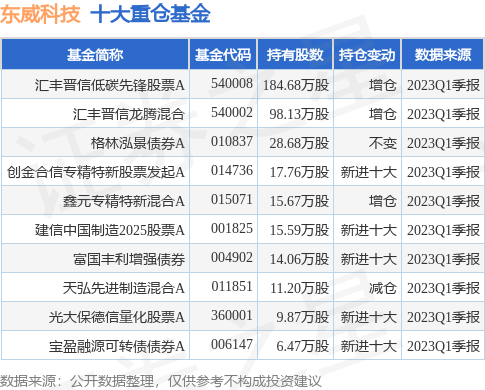Screen dimensions: 485x390
Task: Select the 基金代码 column header
Action: (223, 55)
